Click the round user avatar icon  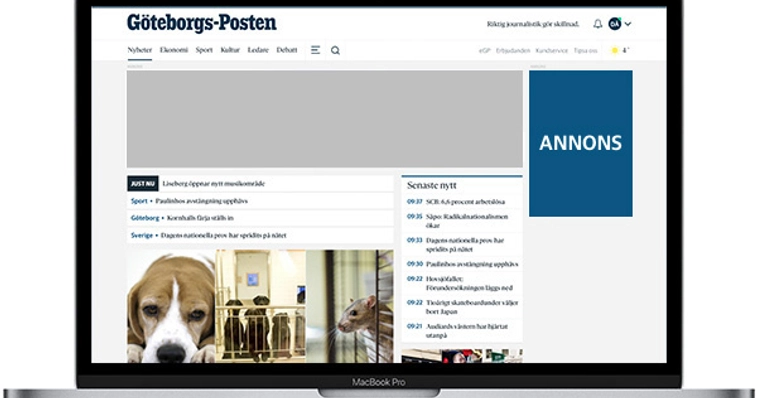(x=615, y=24)
